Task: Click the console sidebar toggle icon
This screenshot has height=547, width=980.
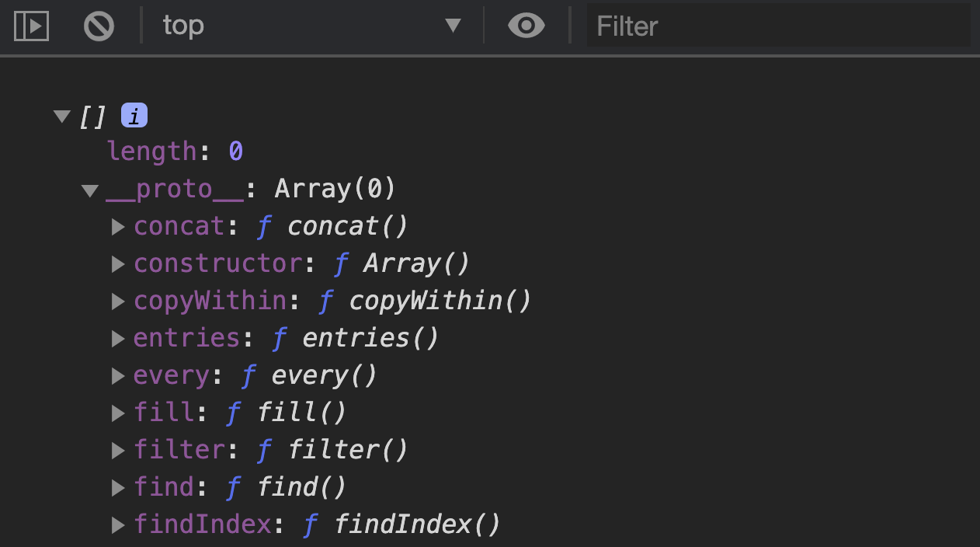Action: pyautogui.click(x=30, y=25)
